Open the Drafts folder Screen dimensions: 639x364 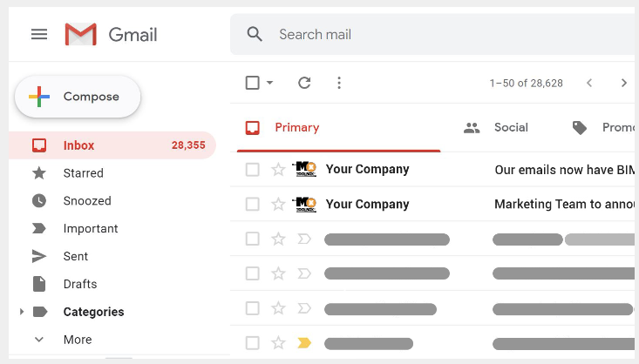(79, 284)
